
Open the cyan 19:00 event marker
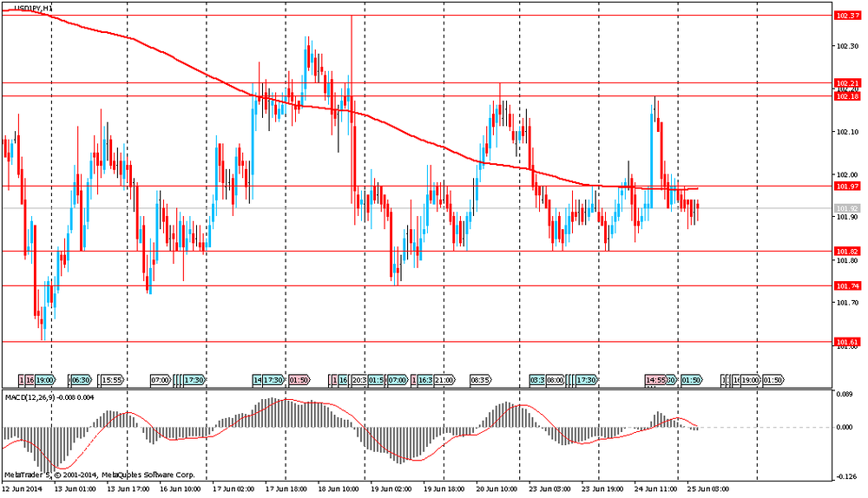tap(45, 380)
